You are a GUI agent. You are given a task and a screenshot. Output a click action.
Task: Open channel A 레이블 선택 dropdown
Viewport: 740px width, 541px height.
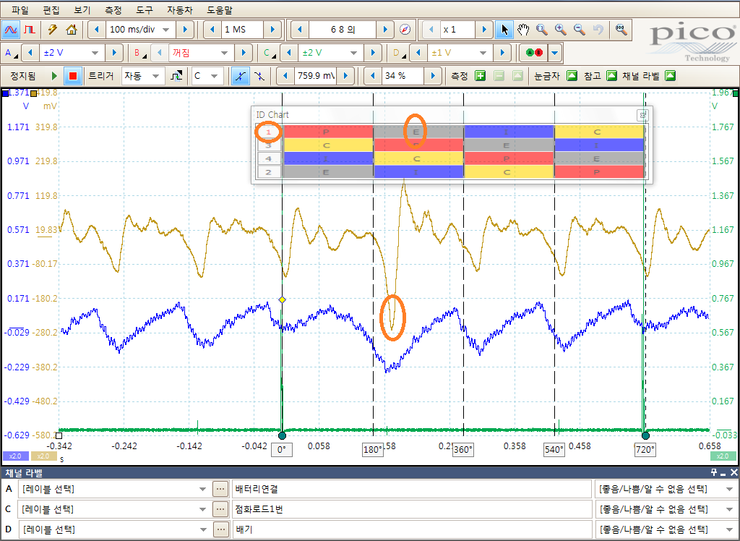tap(202, 490)
